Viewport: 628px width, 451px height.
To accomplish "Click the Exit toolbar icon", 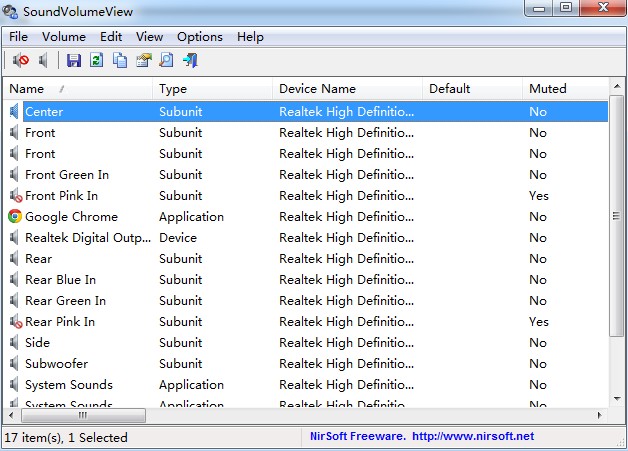I will [190, 60].
